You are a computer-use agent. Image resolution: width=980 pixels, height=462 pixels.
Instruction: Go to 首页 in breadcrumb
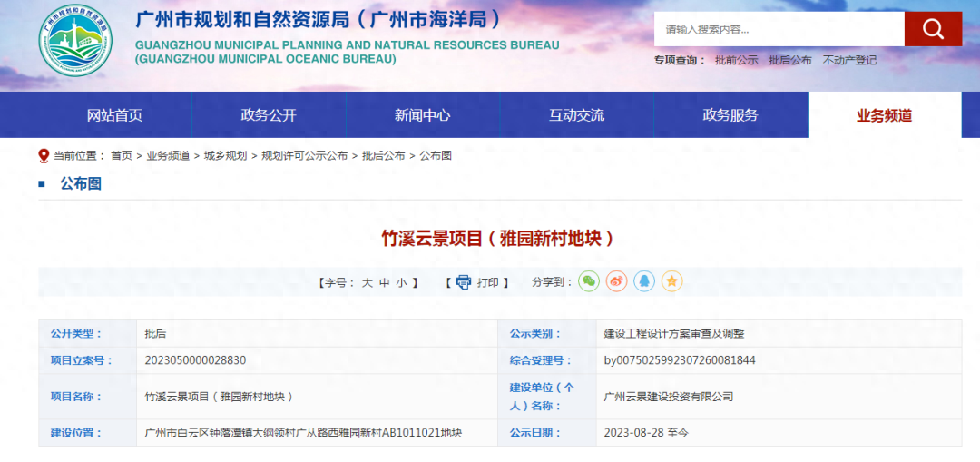(x=122, y=156)
